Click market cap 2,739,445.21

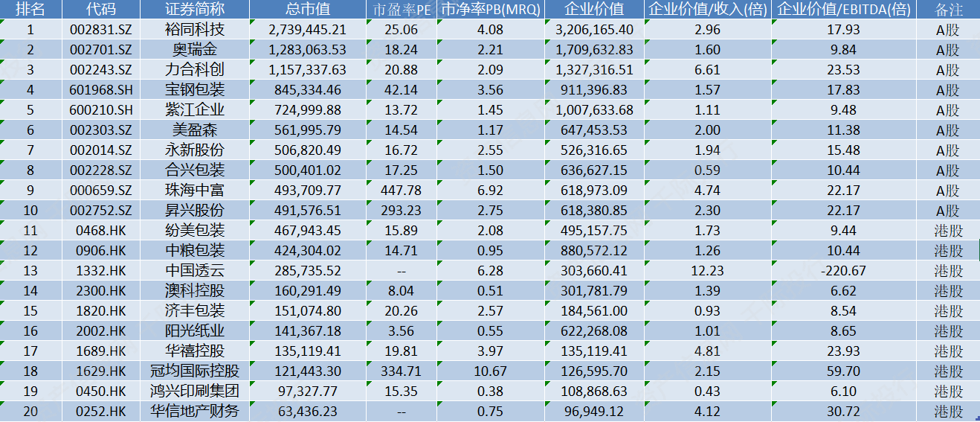(306, 30)
